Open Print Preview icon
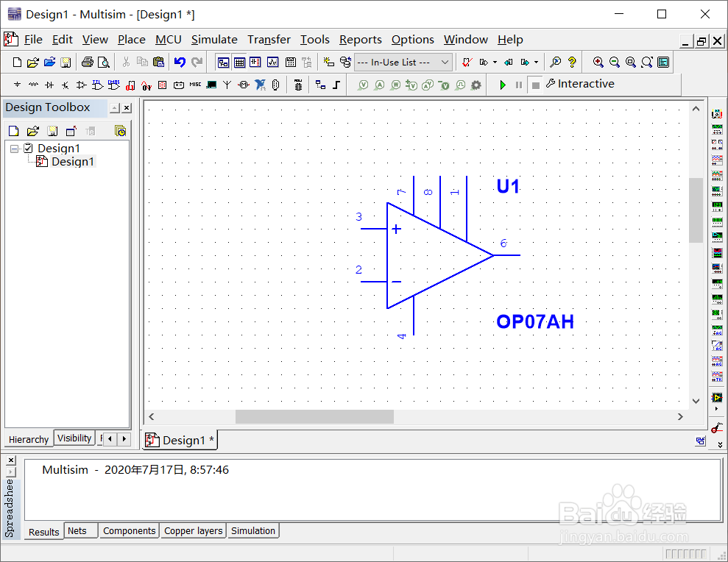Image resolution: width=728 pixels, height=562 pixels. pyautogui.click(x=104, y=63)
